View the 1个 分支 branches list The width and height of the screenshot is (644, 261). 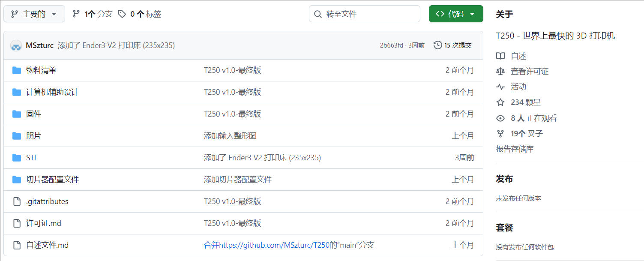coord(93,14)
